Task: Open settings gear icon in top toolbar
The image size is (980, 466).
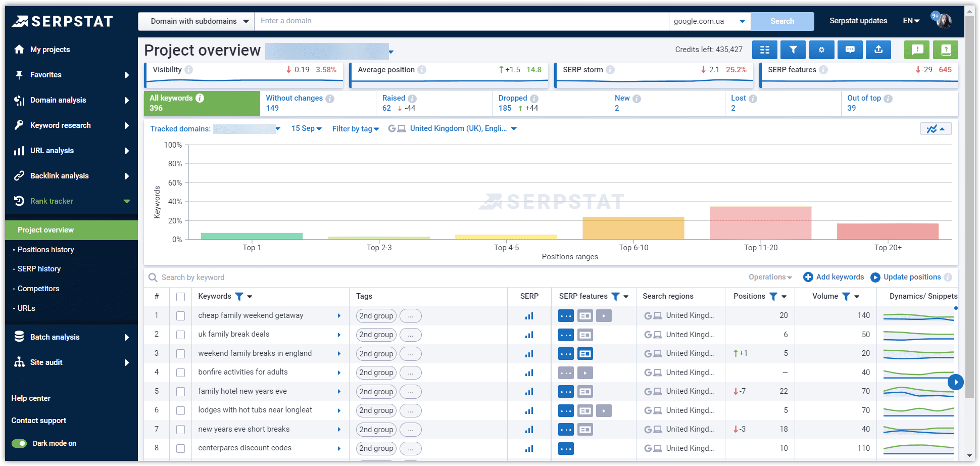Action: (821, 50)
